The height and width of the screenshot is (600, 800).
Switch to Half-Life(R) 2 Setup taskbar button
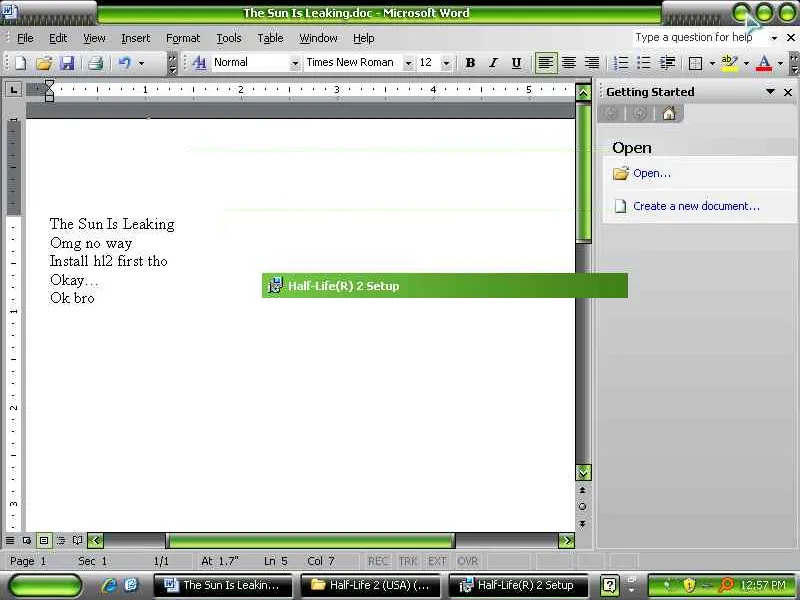pos(518,585)
